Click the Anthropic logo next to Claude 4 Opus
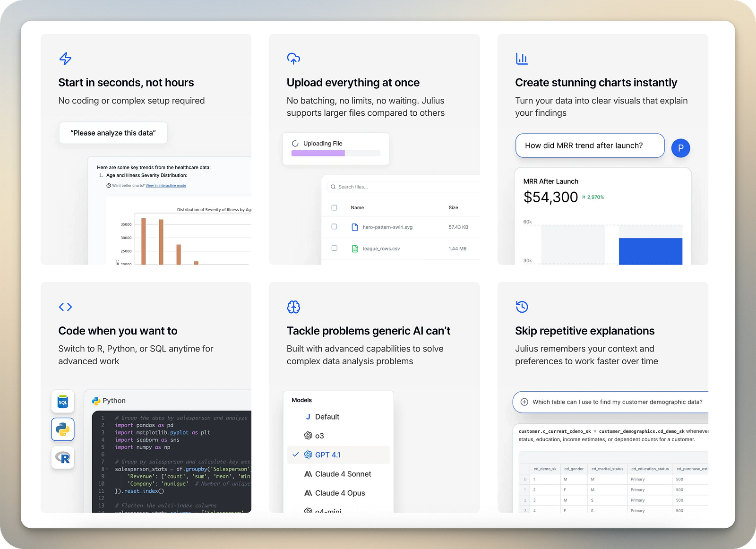 point(308,493)
